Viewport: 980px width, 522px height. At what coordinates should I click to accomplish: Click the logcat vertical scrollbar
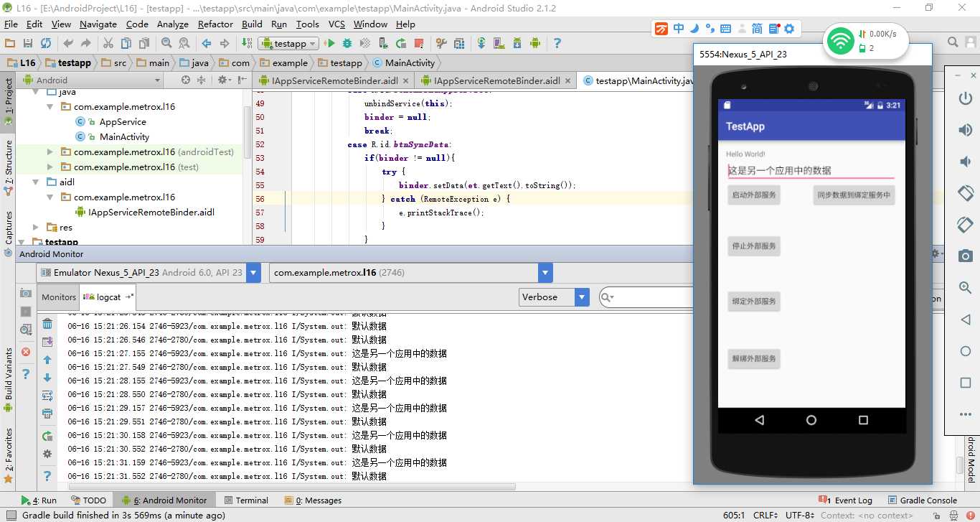pos(960,465)
